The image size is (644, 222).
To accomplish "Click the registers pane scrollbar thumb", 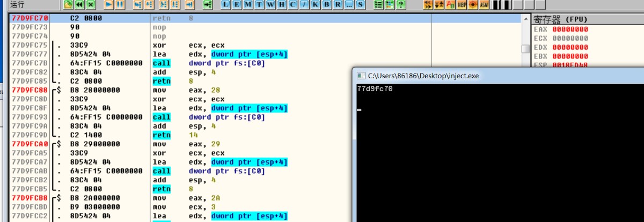I will coord(526,49).
